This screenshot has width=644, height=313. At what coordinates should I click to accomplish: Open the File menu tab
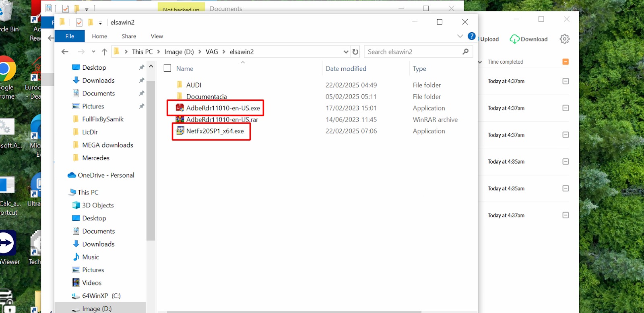point(70,36)
